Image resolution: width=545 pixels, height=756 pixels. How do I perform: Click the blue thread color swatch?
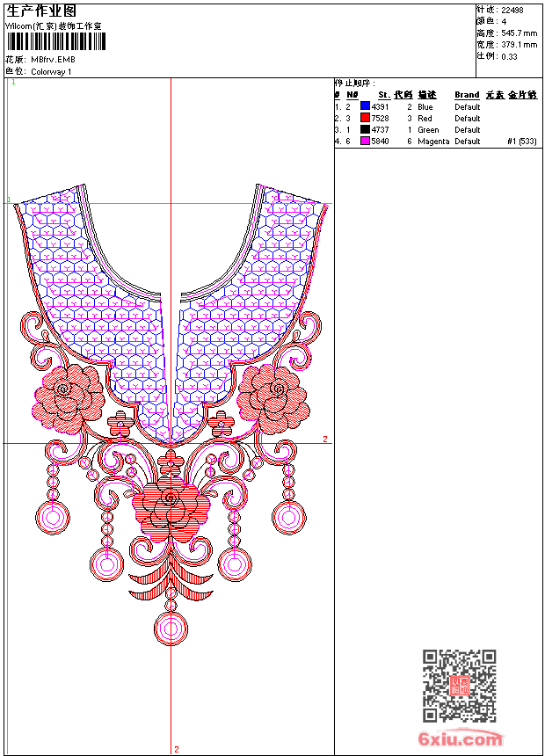click(365, 106)
